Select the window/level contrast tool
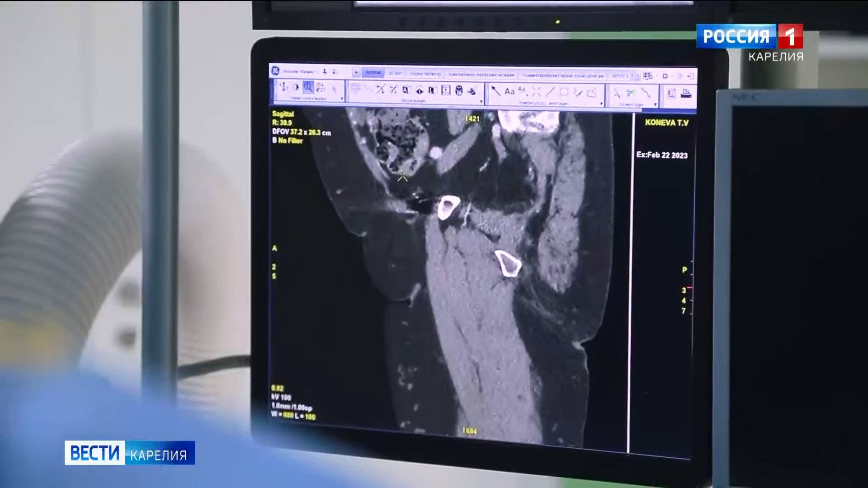Screen dimensions: 868x488 click(x=296, y=87)
